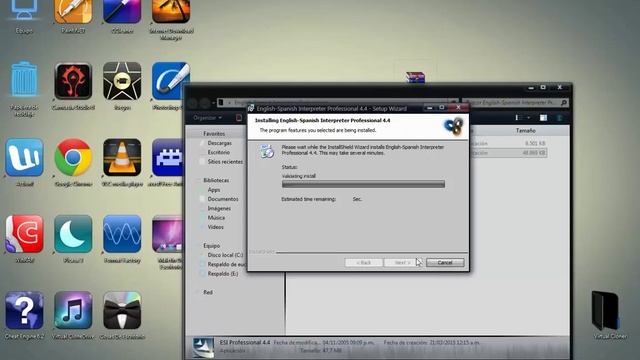Open the bow tie tuxedo desktop icon
Screen dimensions: 640x360
pyautogui.click(x=122, y=311)
